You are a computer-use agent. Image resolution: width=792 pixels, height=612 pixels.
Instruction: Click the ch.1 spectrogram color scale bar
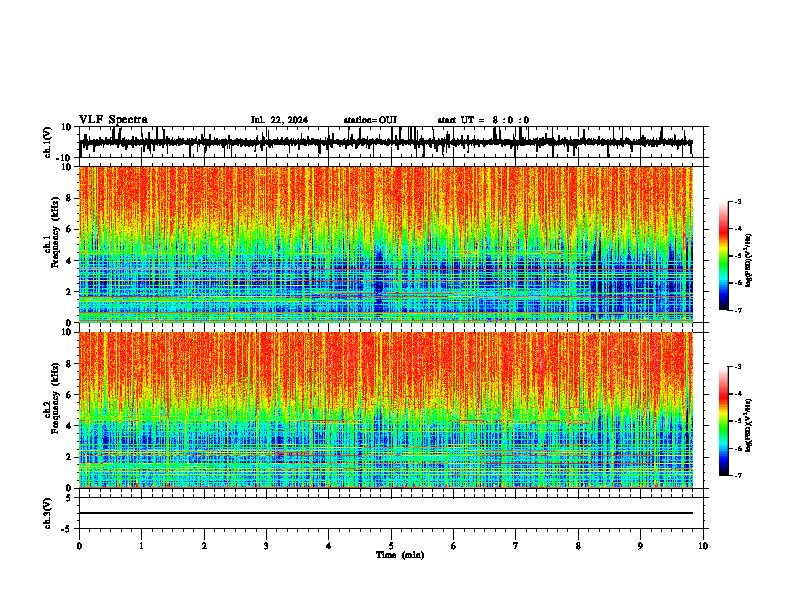(x=724, y=256)
